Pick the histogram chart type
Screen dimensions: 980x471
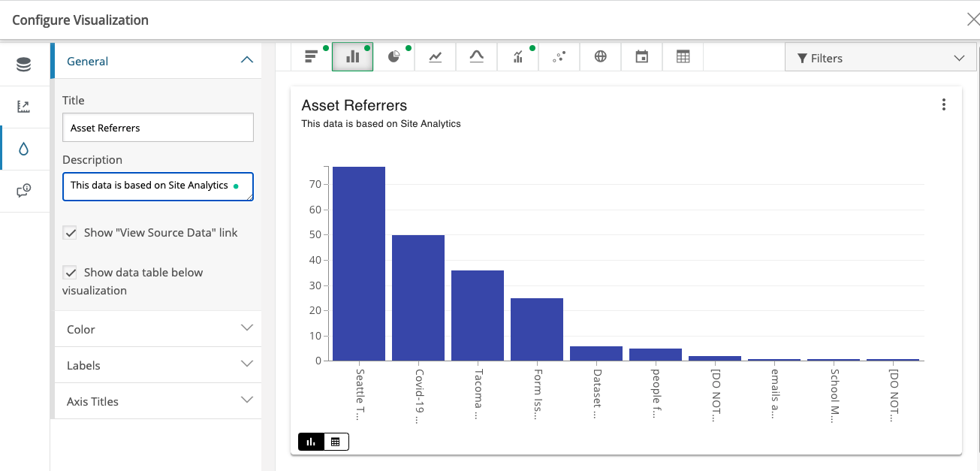click(477, 56)
